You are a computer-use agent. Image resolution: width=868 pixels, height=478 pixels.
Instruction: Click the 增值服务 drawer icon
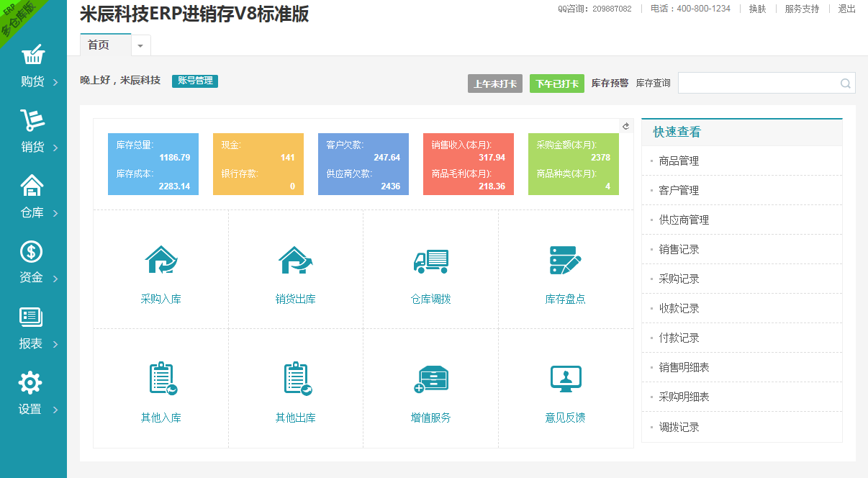click(x=431, y=379)
